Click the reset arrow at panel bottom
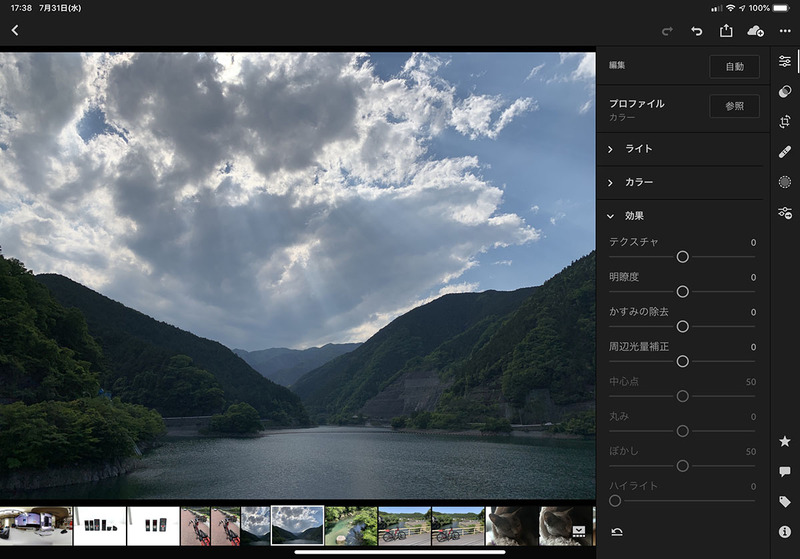The height and width of the screenshot is (559, 800). click(x=617, y=532)
